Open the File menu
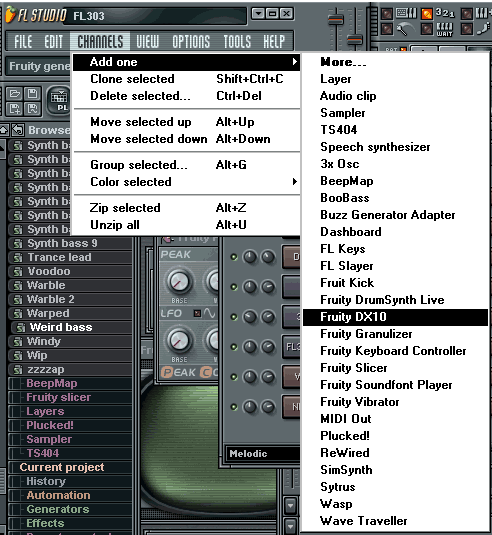The image size is (492, 535). 23,42
